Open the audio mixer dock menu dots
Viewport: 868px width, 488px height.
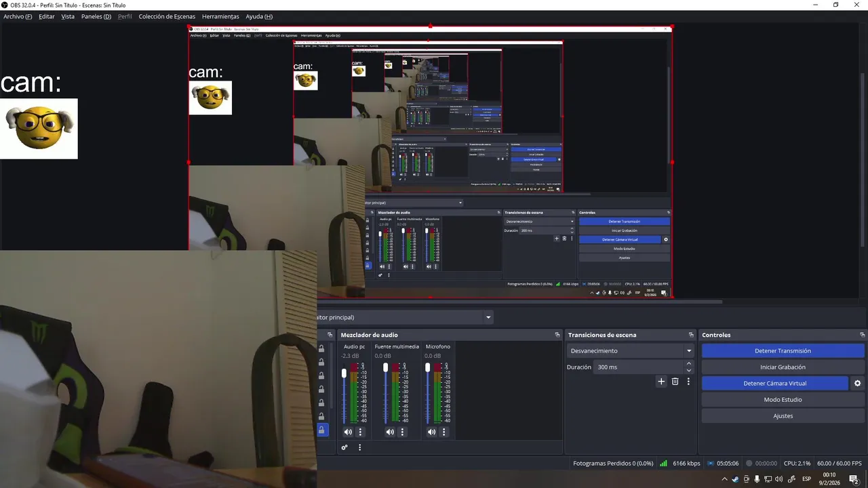pyautogui.click(x=359, y=447)
